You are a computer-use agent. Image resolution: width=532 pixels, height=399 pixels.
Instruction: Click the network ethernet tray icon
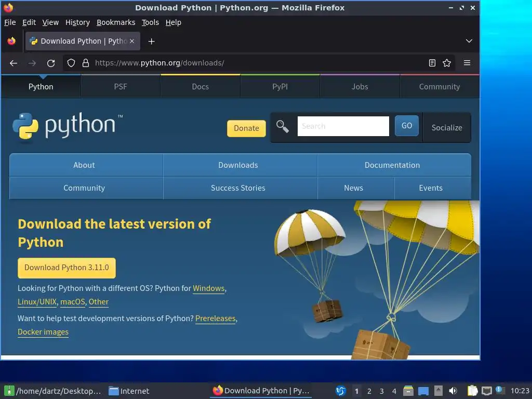[x=486, y=391]
